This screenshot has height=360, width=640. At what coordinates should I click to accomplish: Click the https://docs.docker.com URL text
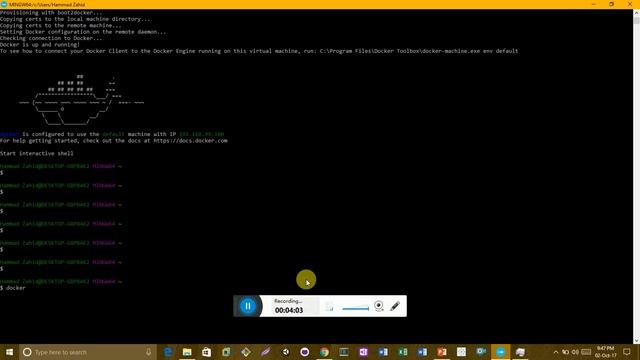coord(190,140)
